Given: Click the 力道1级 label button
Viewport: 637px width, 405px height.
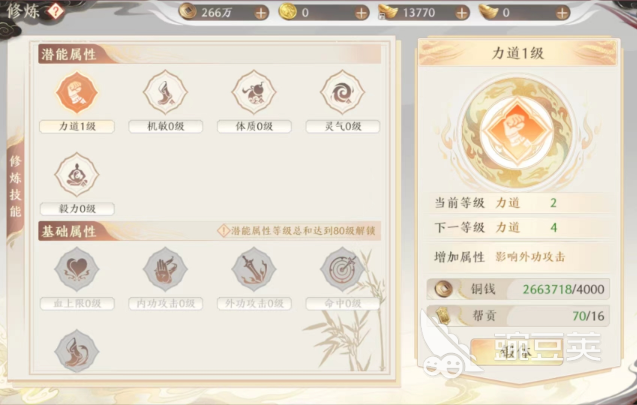Looking at the screenshot, I should click(77, 126).
